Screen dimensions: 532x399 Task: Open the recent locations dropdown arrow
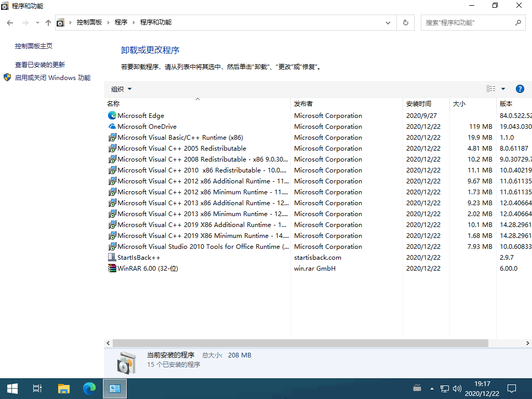37,23
